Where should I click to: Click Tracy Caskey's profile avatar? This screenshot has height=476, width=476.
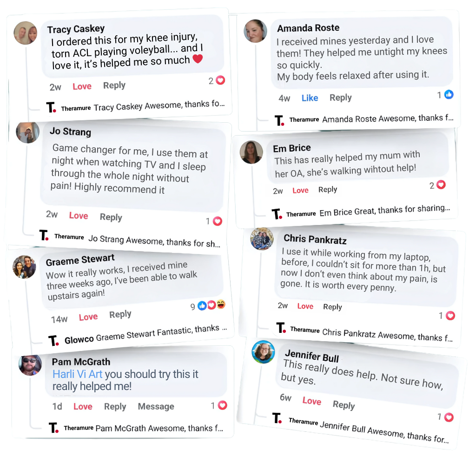pos(25,33)
